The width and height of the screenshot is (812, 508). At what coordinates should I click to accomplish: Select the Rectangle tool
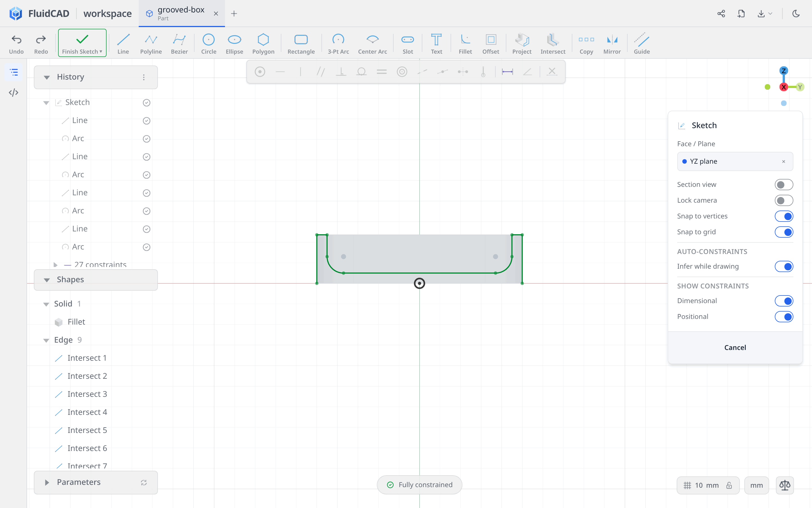tap(301, 44)
